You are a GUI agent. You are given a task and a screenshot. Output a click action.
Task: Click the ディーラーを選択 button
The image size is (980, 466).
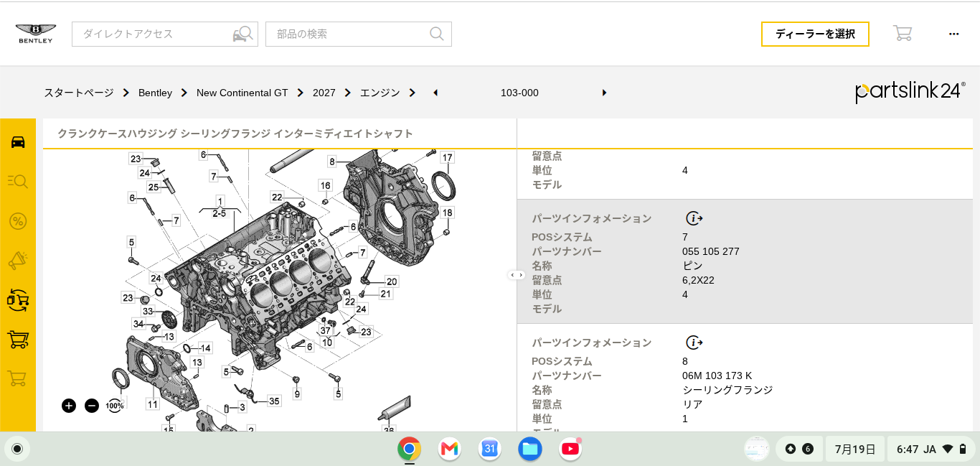[x=815, y=34]
